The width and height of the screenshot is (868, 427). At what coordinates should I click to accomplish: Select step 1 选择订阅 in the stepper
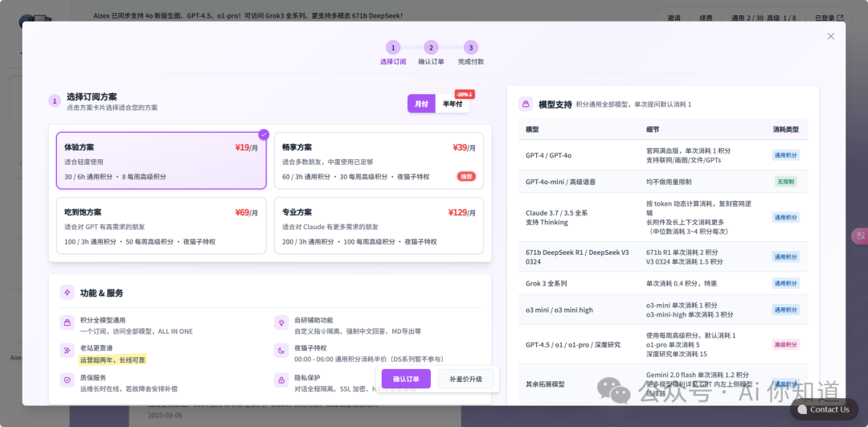click(393, 53)
